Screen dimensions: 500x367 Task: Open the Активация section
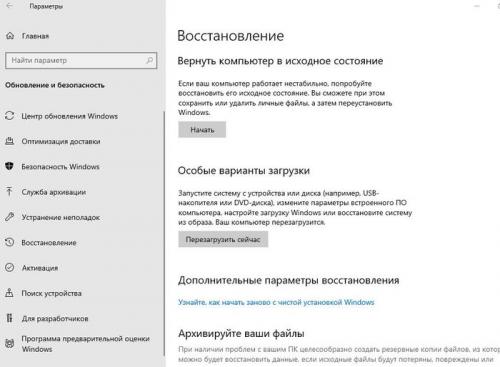click(40, 268)
